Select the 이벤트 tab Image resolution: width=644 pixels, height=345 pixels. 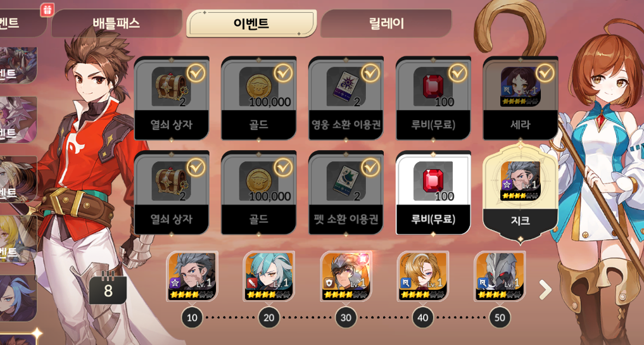251,23
